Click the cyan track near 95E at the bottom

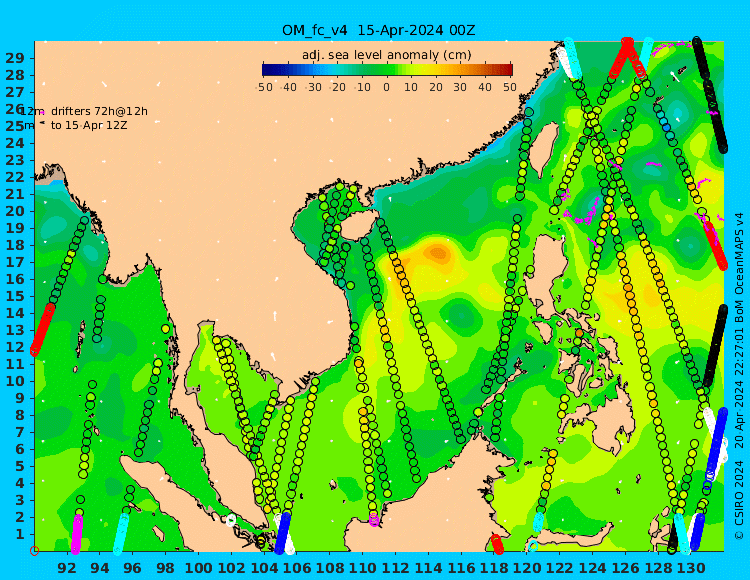pyautogui.click(x=121, y=534)
